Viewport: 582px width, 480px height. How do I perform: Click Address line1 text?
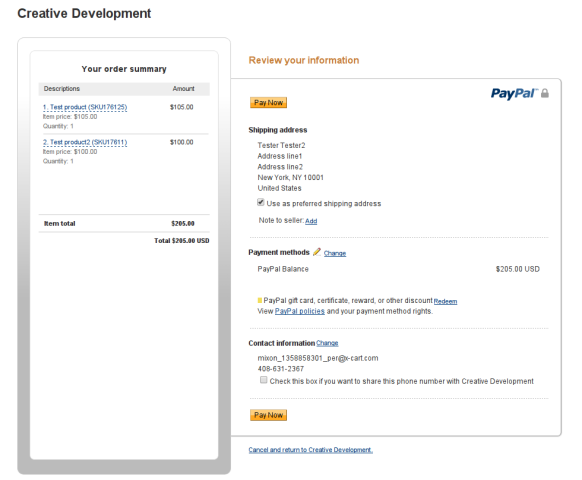pyautogui.click(x=280, y=156)
